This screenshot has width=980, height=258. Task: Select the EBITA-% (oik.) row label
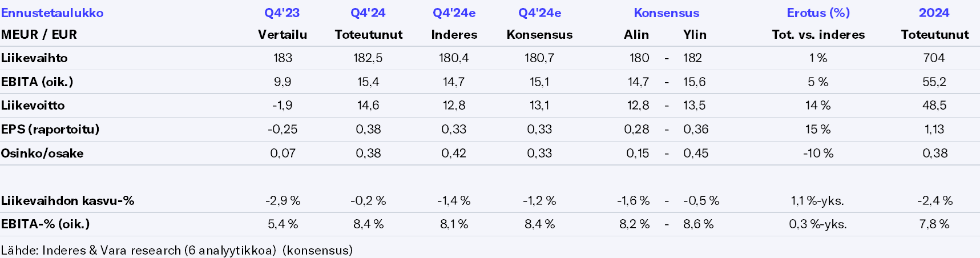tap(46, 224)
